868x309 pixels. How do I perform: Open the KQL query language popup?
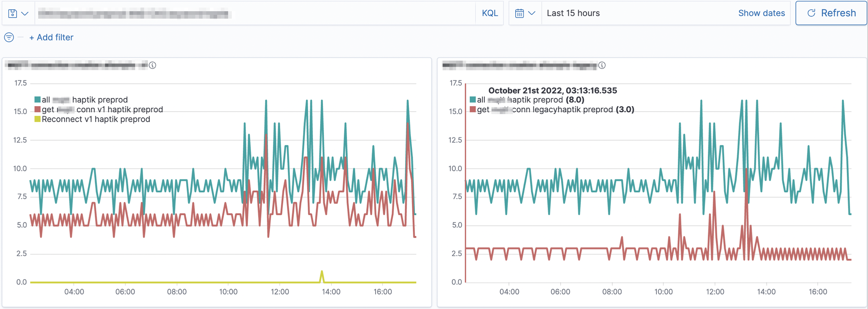pyautogui.click(x=490, y=13)
